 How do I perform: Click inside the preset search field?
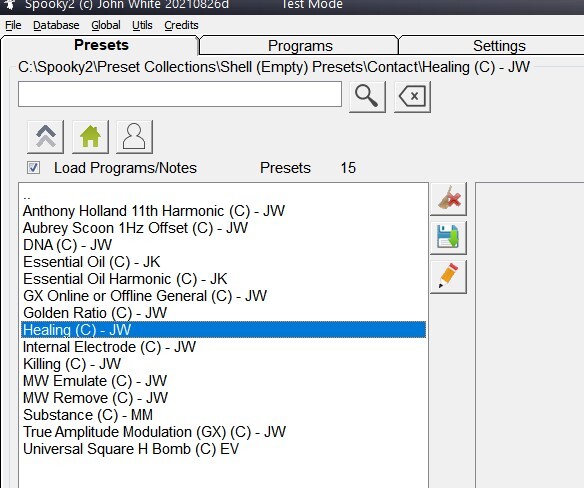(x=180, y=94)
